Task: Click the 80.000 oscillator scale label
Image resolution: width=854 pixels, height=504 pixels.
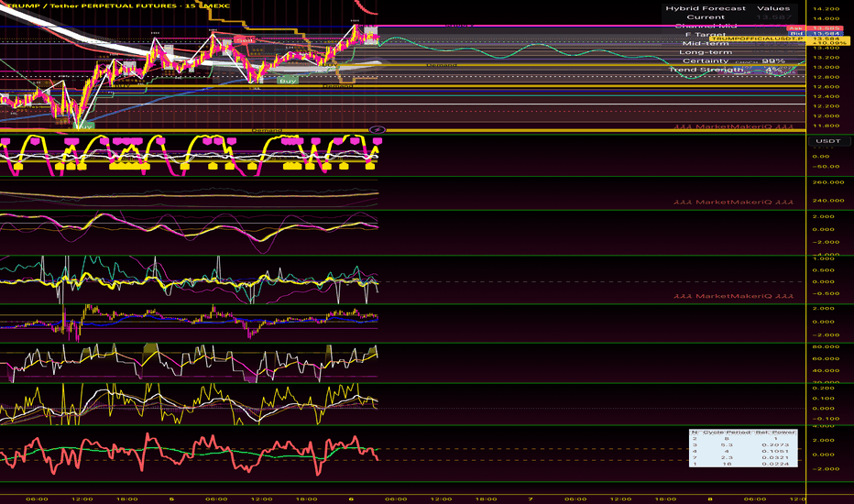Action: tap(826, 346)
